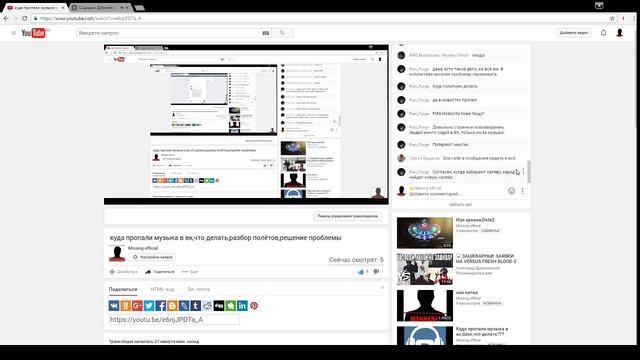Open the headphones thumbnail suggested video
640x360 pixels.
[424, 336]
